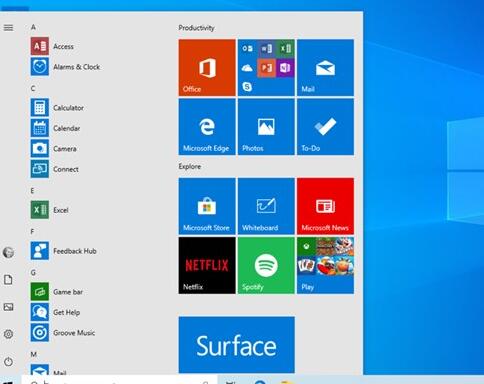The width and height of the screenshot is (484, 384).
Task: Open the Microsoft Edge tile
Action: point(207,127)
